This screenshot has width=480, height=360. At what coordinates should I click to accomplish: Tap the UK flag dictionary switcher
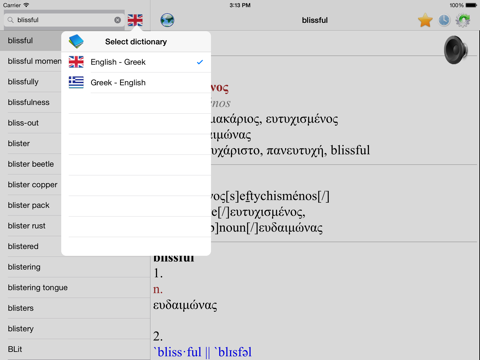tap(135, 20)
